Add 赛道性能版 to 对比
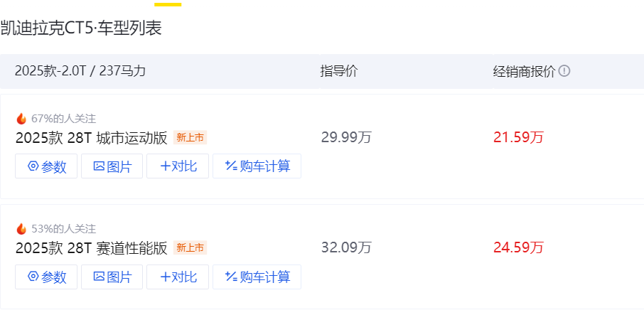 tap(178, 277)
